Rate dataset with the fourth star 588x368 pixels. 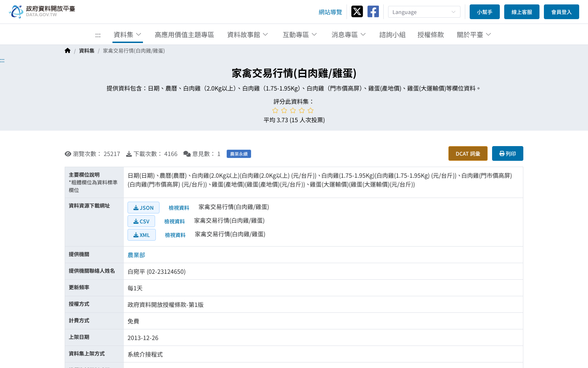(x=302, y=110)
